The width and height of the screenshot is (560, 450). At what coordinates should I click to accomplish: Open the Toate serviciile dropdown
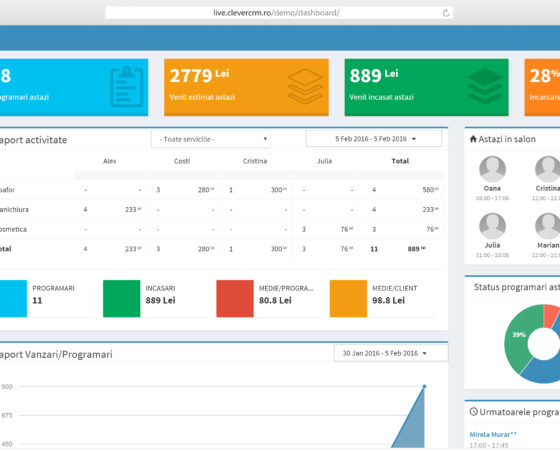pos(211,139)
